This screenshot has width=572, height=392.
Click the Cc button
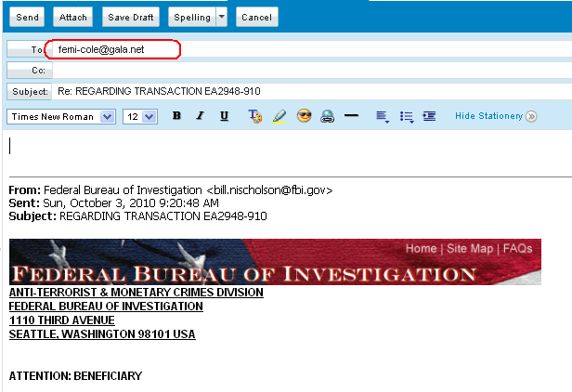pyautogui.click(x=30, y=70)
